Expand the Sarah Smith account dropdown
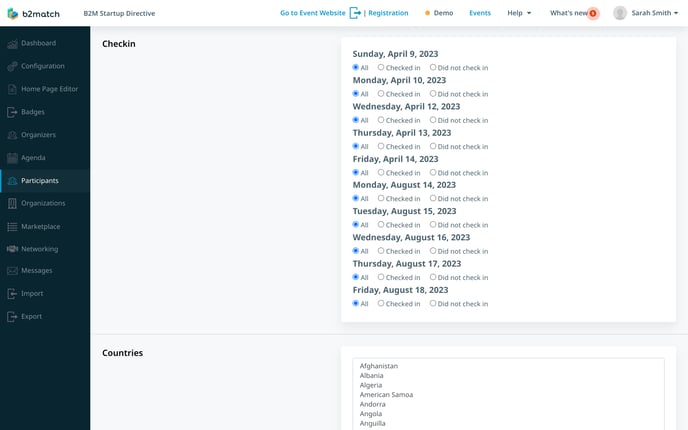Screen dimensions: 688x430 coord(655,13)
